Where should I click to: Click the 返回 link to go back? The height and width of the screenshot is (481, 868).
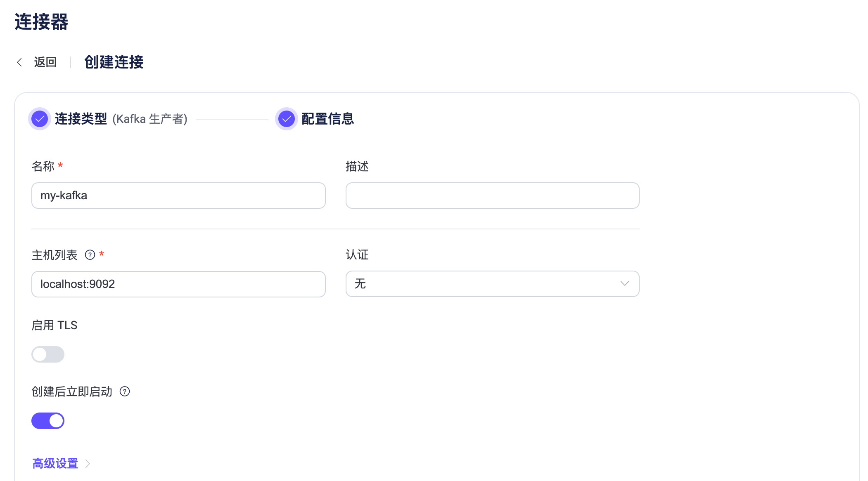[45, 62]
